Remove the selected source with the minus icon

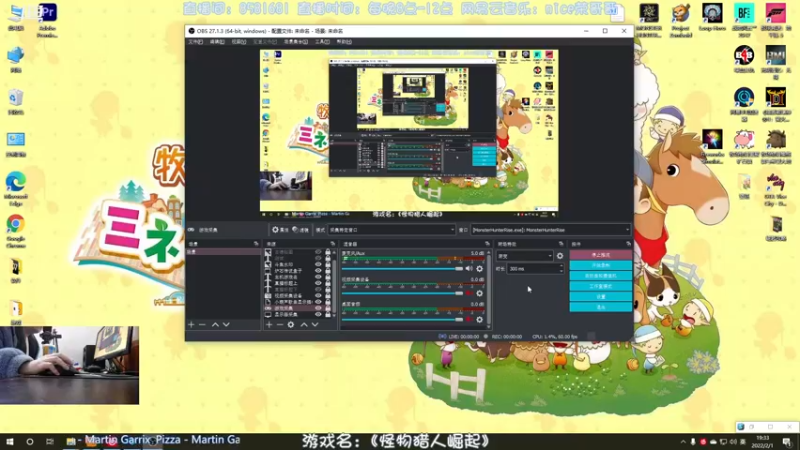coord(280,324)
